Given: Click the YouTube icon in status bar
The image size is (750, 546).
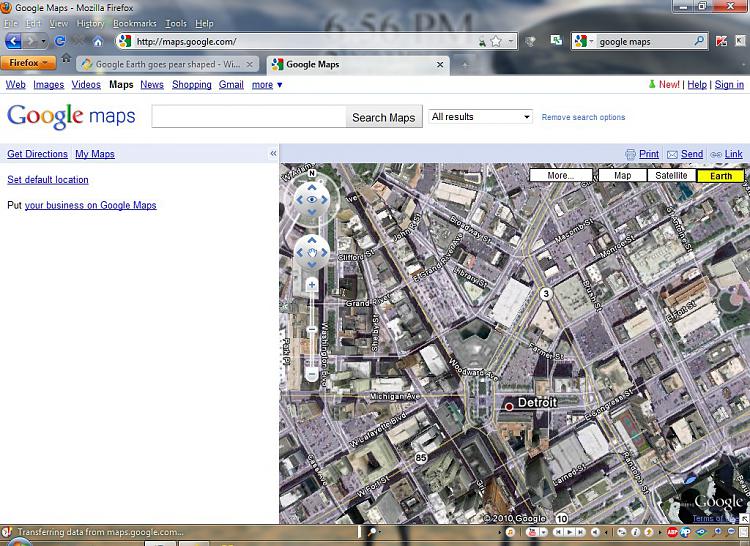Looking at the screenshot, I should [531, 532].
